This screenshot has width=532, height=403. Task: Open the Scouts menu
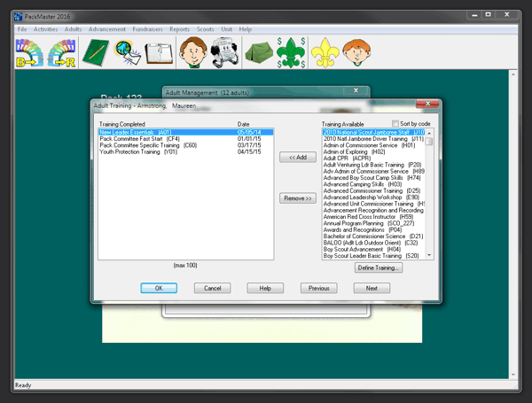pyautogui.click(x=206, y=29)
